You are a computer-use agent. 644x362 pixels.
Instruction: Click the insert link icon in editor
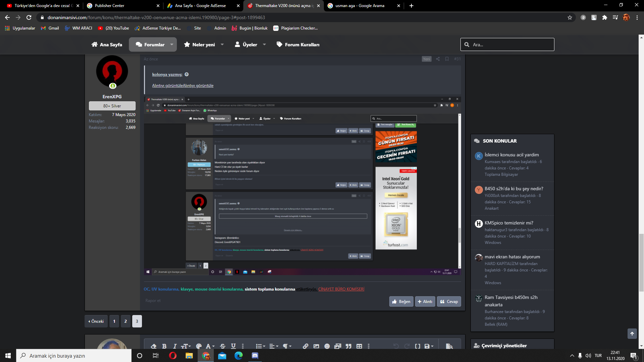tap(305, 346)
